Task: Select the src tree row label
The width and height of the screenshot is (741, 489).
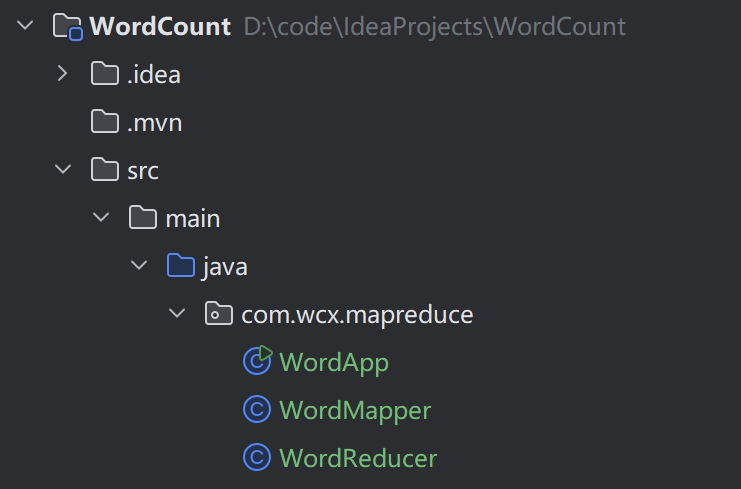Action: 143,171
